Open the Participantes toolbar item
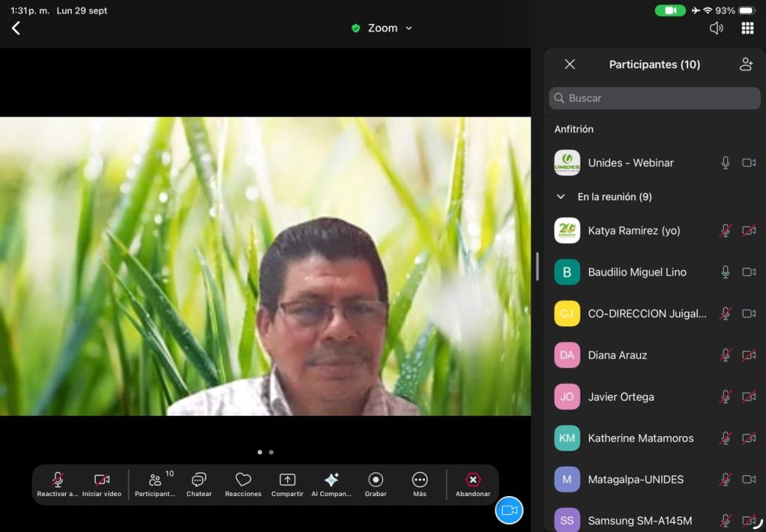 coord(155,480)
